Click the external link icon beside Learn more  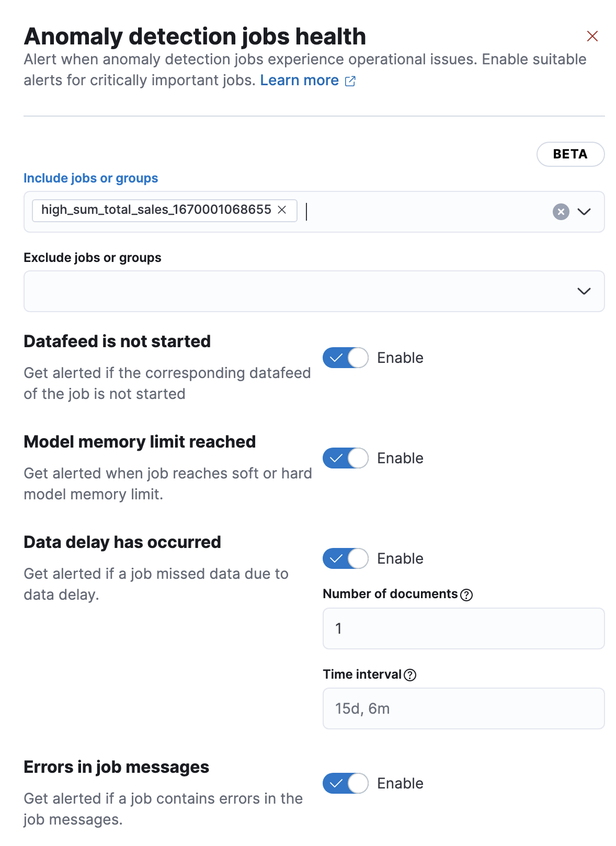pos(350,81)
